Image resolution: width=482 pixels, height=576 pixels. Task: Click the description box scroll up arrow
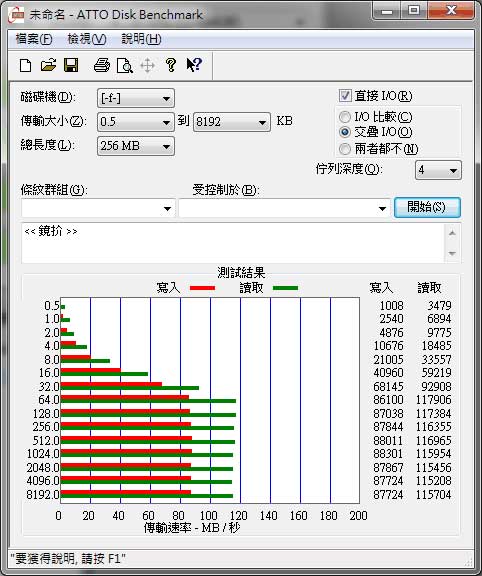pyautogui.click(x=452, y=233)
